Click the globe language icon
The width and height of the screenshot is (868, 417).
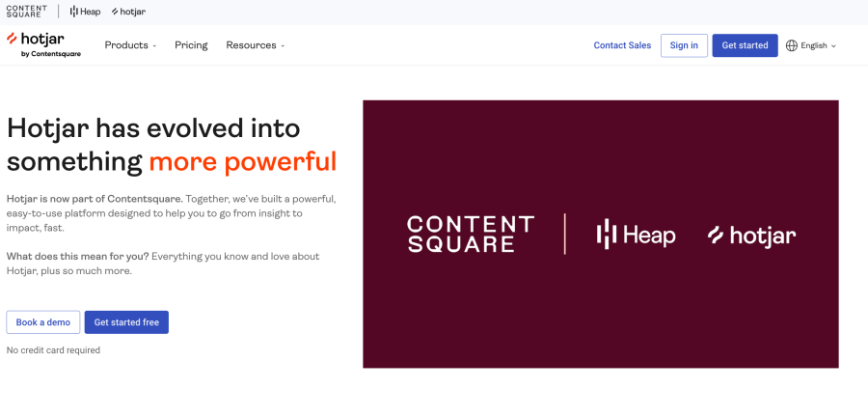click(x=792, y=45)
